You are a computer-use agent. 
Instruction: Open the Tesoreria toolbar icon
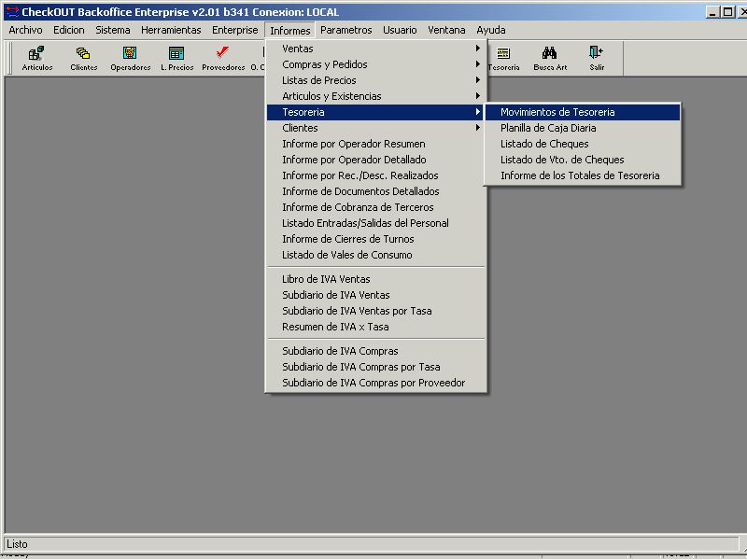pos(503,58)
